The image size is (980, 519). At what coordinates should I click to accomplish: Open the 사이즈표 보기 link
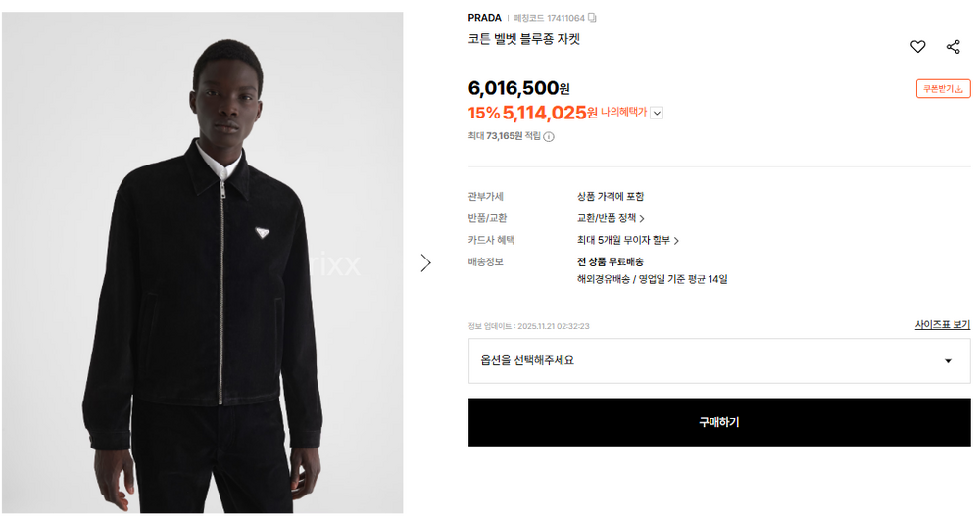pos(942,325)
